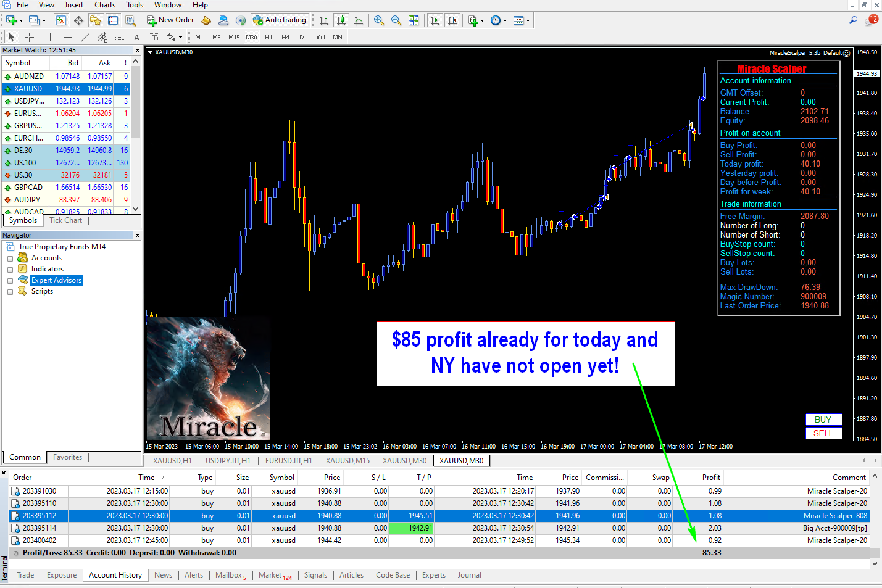Switch to the Trade terminal tab
Image resolution: width=882 pixels, height=588 pixels.
[x=25, y=575]
